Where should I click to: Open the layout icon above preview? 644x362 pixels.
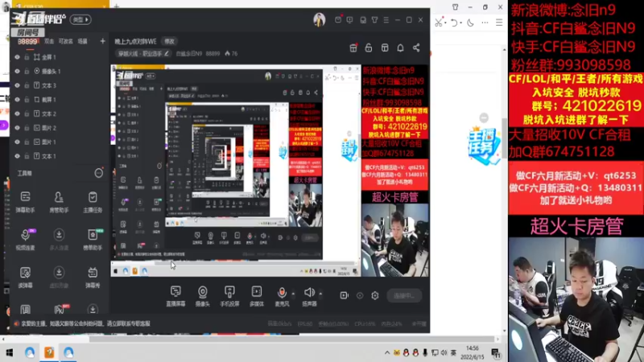385,48
